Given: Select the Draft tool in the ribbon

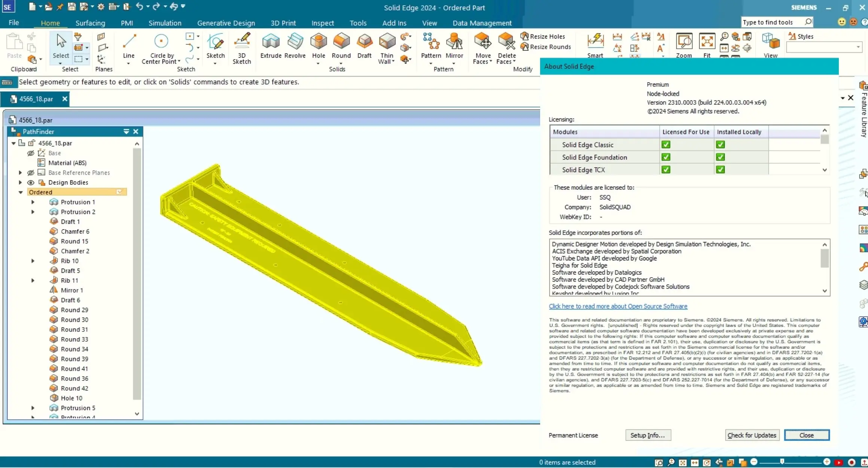Looking at the screenshot, I should 364,46.
